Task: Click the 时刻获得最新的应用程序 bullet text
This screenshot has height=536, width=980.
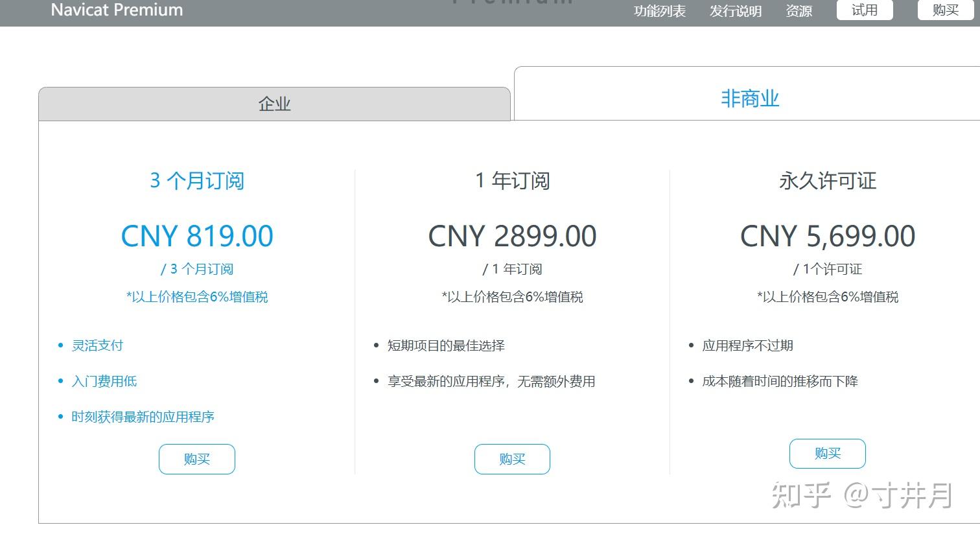Action: coord(143,417)
